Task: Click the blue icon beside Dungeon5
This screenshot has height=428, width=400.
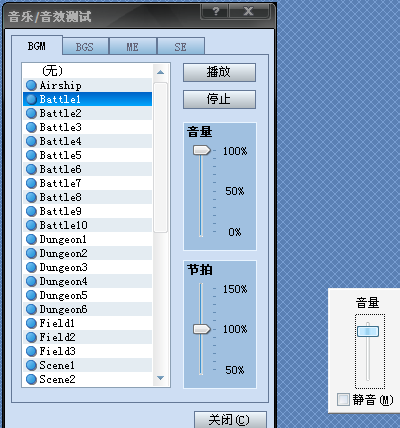Action: click(31, 295)
